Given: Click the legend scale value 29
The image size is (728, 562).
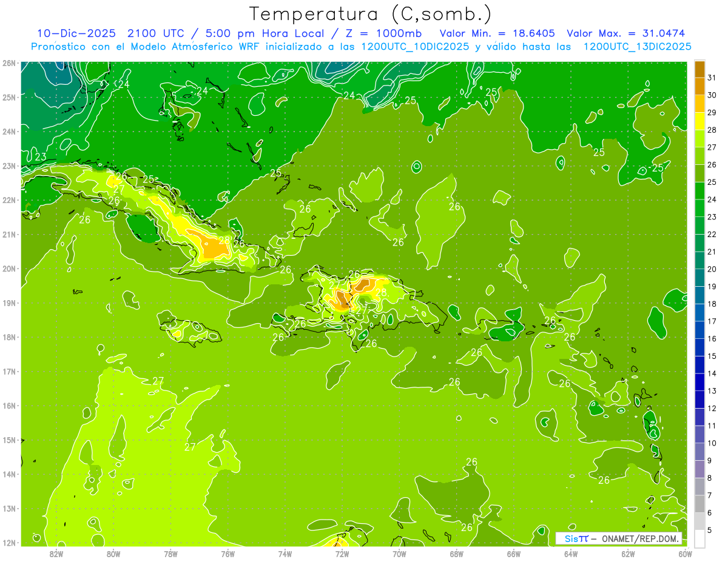Looking at the screenshot, I should click(x=712, y=112).
